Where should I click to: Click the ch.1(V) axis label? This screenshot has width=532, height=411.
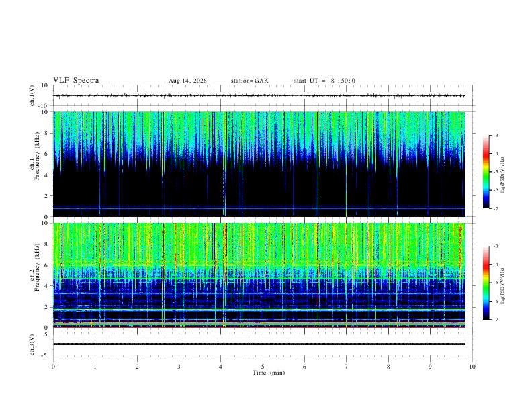[x=32, y=95]
